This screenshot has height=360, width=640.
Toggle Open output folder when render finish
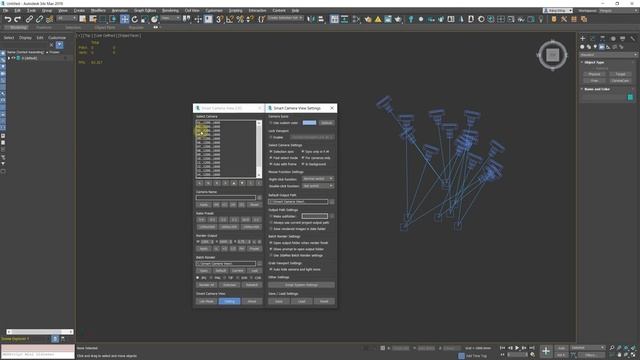[x=271, y=242]
